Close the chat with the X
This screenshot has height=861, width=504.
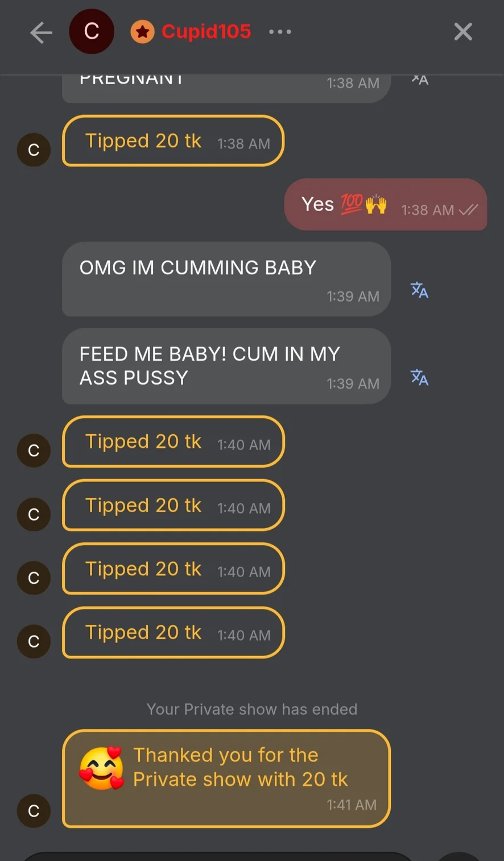point(463,32)
